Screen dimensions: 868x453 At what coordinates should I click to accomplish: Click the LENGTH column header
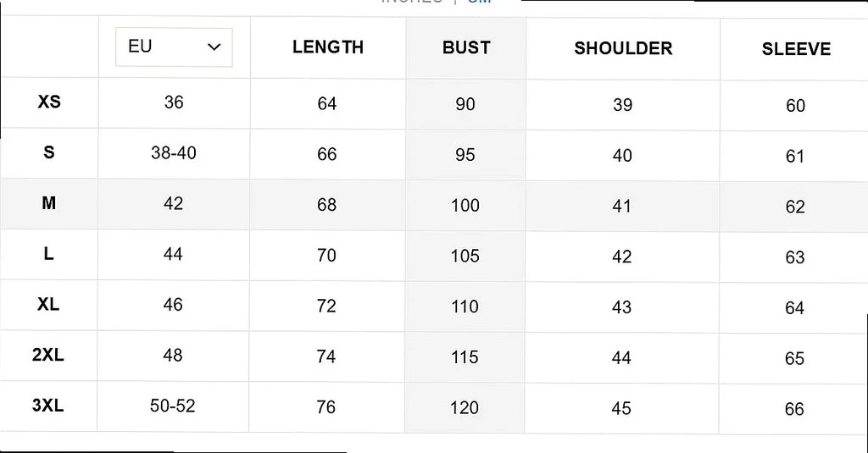328,47
